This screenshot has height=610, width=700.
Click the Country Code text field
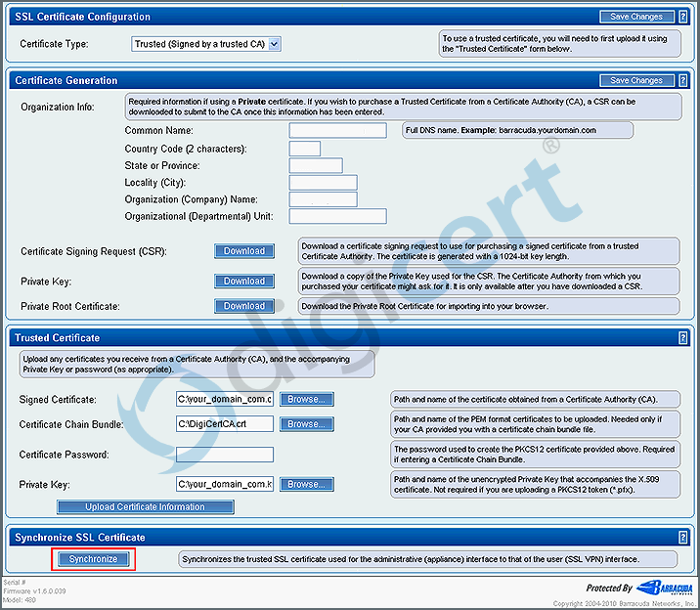click(305, 149)
